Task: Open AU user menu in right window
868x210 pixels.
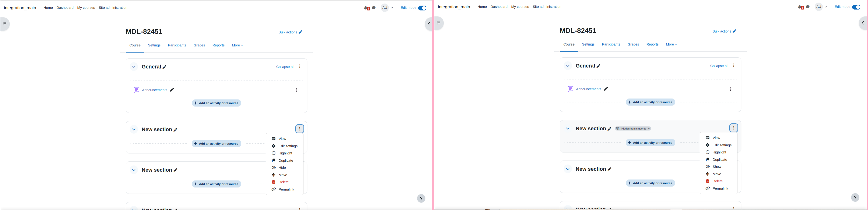Action: [821, 7]
